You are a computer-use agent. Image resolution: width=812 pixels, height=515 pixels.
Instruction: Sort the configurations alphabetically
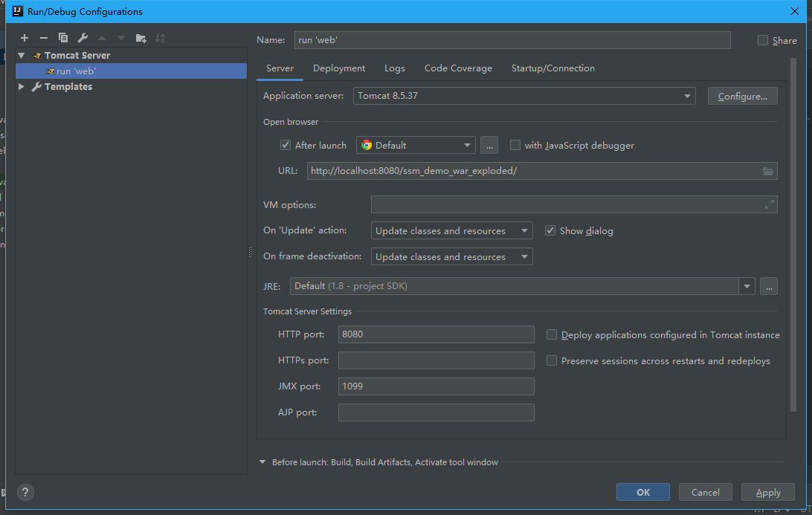[160, 38]
